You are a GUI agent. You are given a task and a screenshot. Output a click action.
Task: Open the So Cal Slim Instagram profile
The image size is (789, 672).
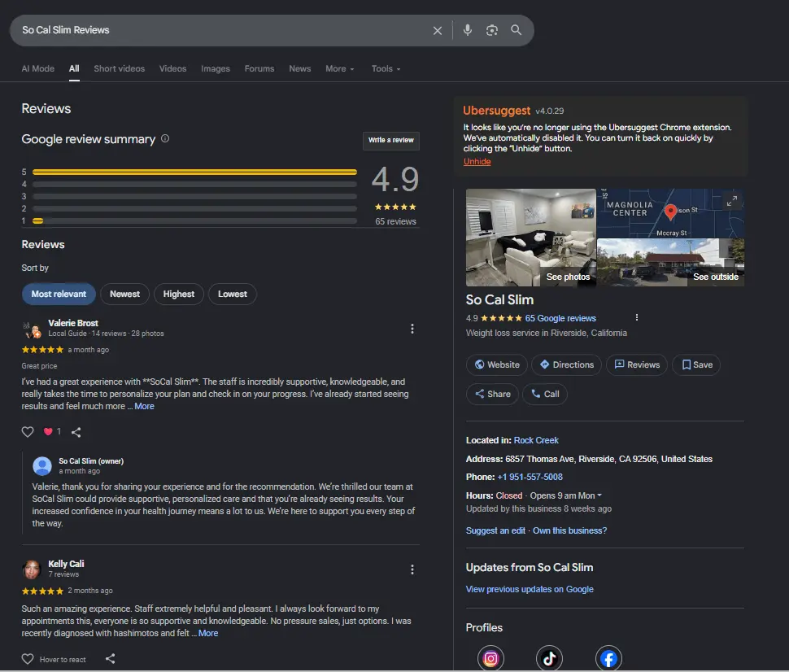coord(490,658)
